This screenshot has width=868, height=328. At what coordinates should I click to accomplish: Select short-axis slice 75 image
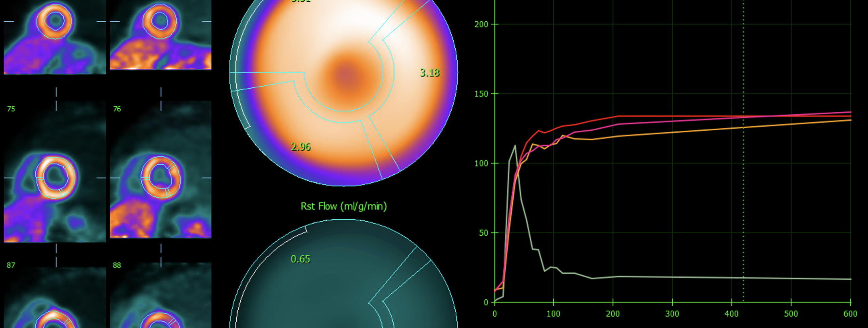pos(55,171)
